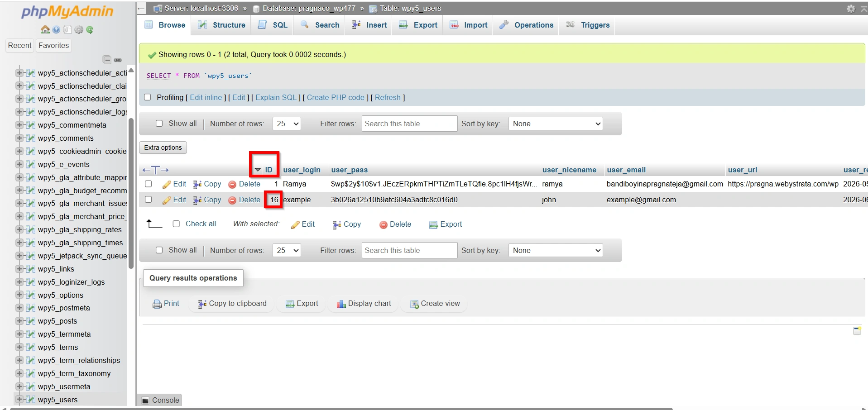The width and height of the screenshot is (868, 410).
Task: Click the Print icon in query results operations
Action: click(157, 304)
